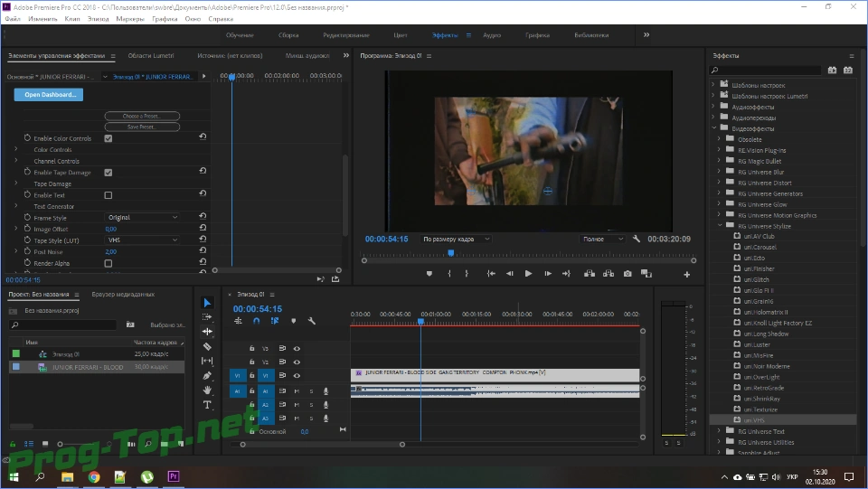This screenshot has width=868, height=489.
Task: Open playback resolution dropdown Полное
Action: pyautogui.click(x=603, y=239)
